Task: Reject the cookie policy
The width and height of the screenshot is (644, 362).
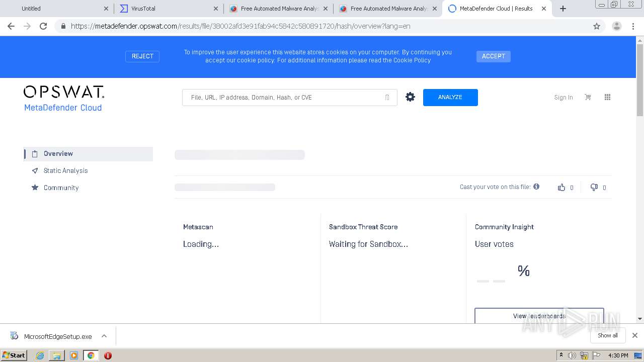Action: click(142, 56)
